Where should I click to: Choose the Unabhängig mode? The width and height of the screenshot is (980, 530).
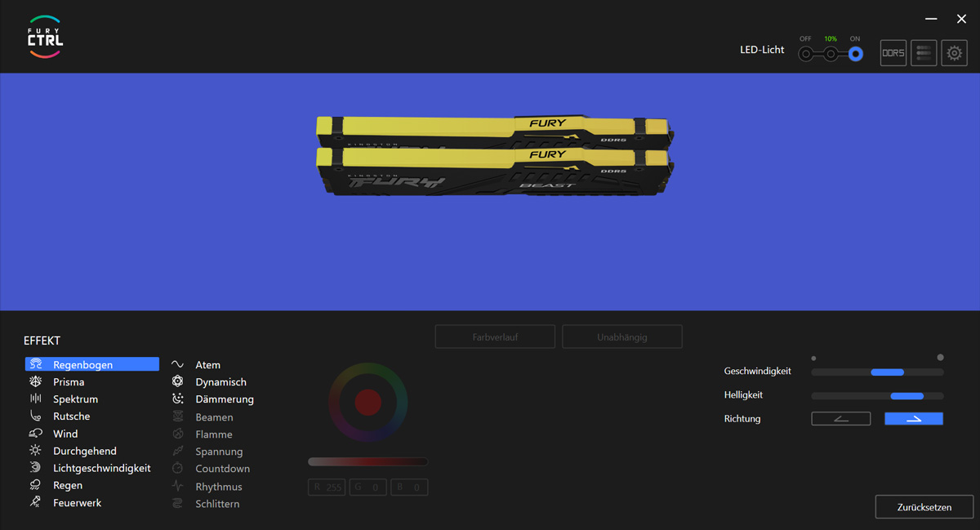click(622, 336)
